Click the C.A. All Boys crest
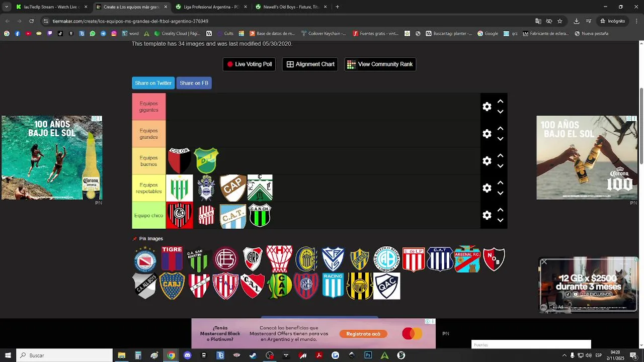644x362 pixels. pyautogui.click(x=145, y=286)
